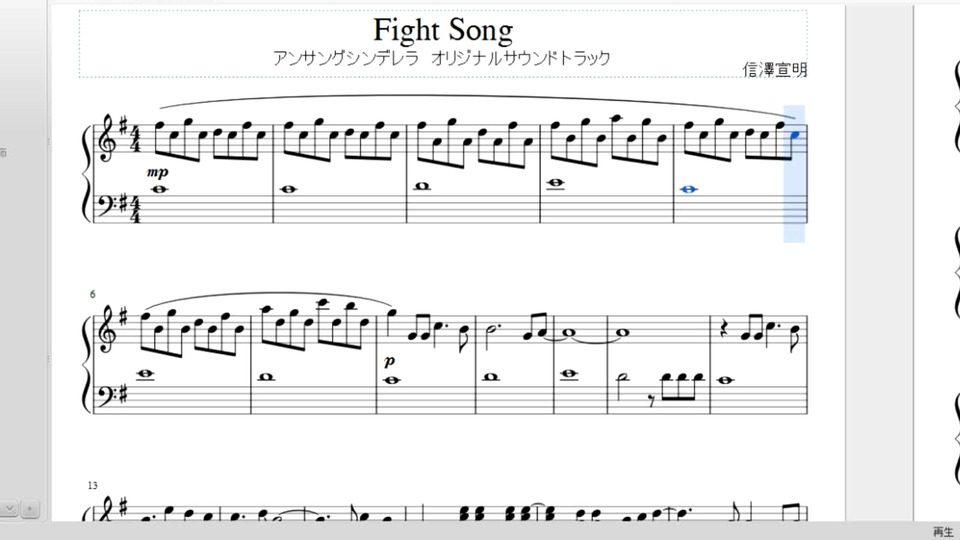Click the highlighted blue eighth note
This screenshot has width=960, height=540.
click(794, 135)
